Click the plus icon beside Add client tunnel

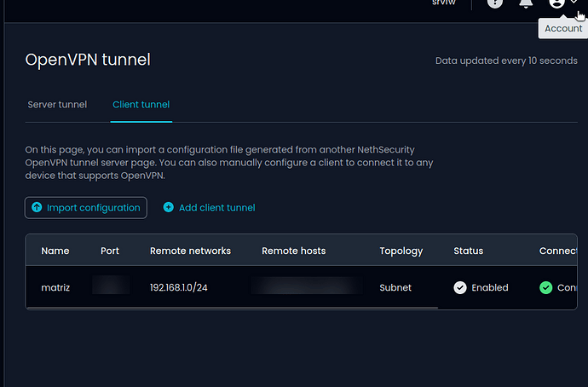(x=169, y=207)
